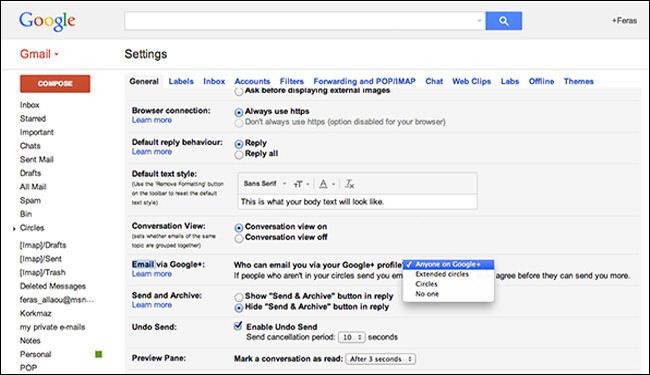Open the [Imap]/Trash label
Screen dimensions: 650x375
pos(43,272)
